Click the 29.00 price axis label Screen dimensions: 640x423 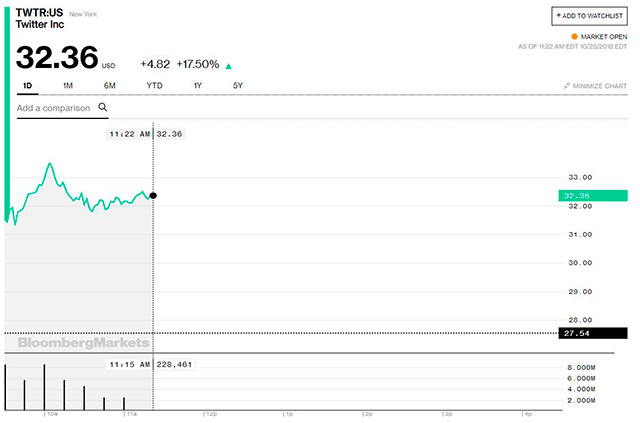[580, 292]
